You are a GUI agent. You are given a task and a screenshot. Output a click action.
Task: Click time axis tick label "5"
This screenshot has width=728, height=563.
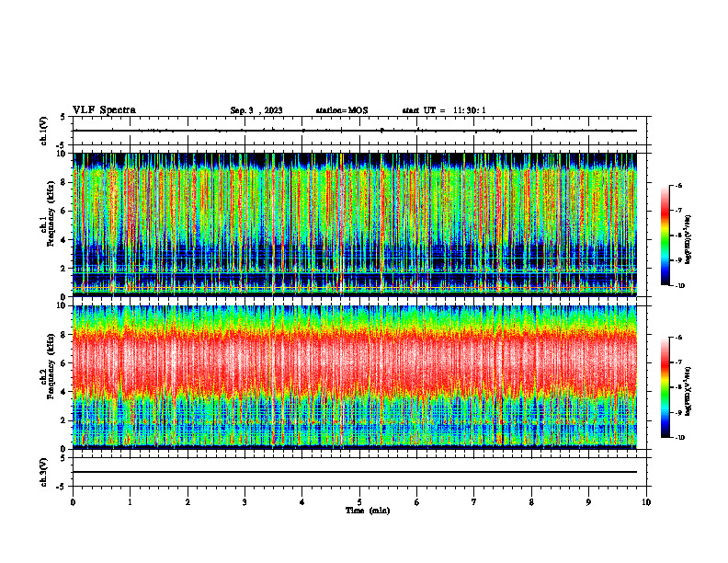(359, 502)
